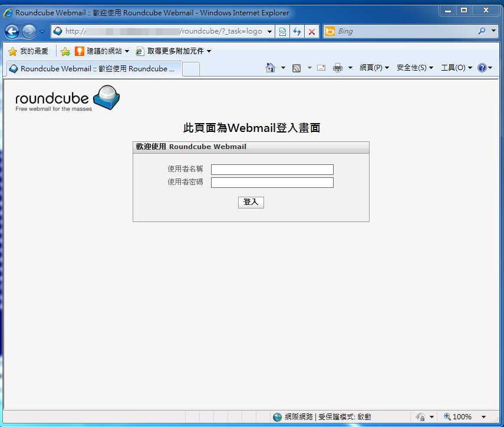
Task: Click the Print icon in command bar
Action: point(337,68)
